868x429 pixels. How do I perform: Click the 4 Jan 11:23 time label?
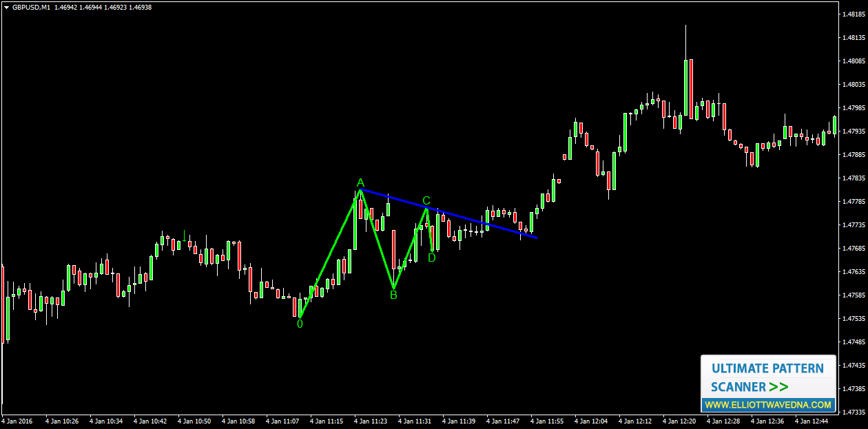coord(371,421)
